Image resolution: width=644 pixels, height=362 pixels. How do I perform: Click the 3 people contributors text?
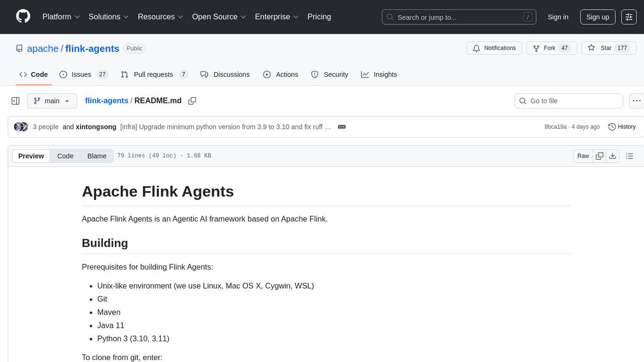coord(45,127)
